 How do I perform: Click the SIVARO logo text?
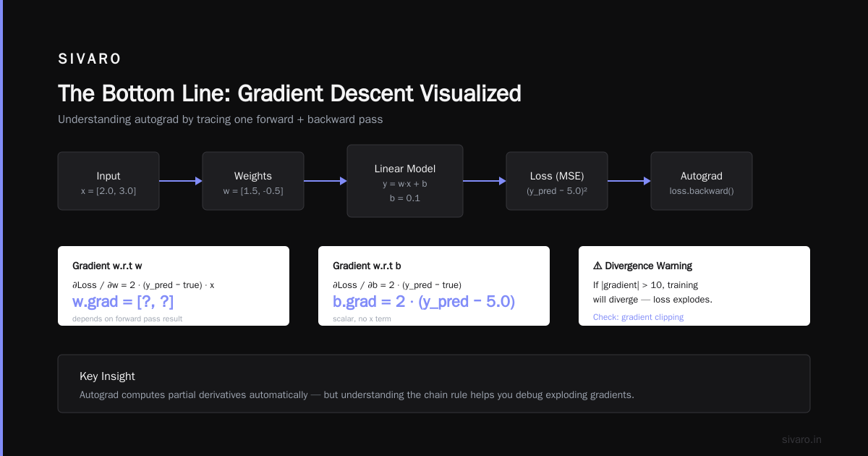90,59
